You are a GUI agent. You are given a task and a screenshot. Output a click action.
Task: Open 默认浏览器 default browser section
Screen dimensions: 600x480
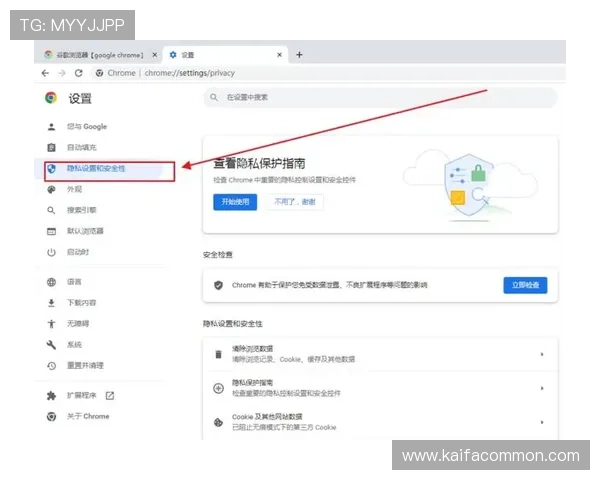(85, 231)
